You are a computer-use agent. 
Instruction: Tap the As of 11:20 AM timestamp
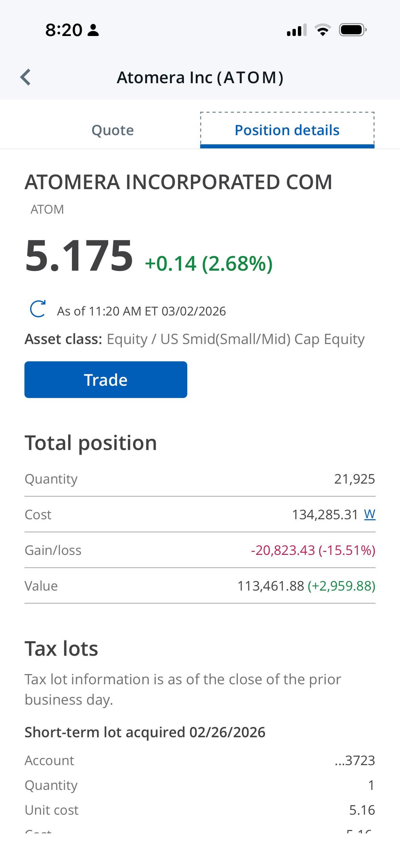coord(141,311)
